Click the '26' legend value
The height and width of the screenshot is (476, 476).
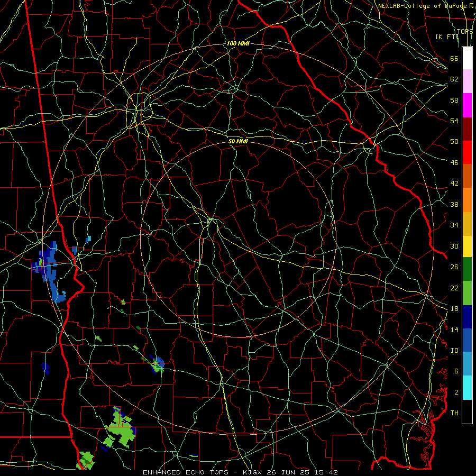[x=454, y=267]
